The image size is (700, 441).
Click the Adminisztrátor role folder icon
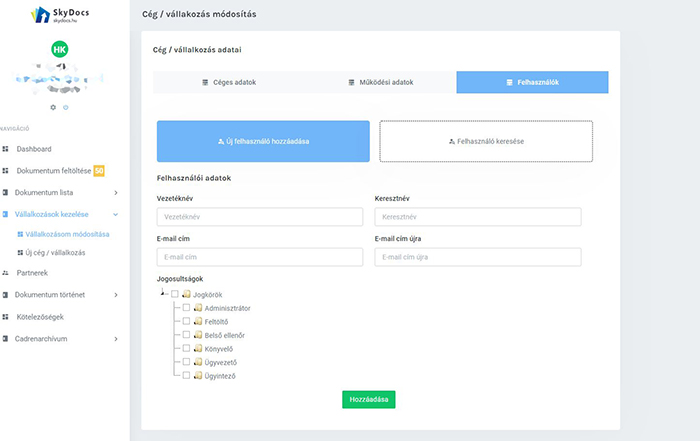click(197, 308)
